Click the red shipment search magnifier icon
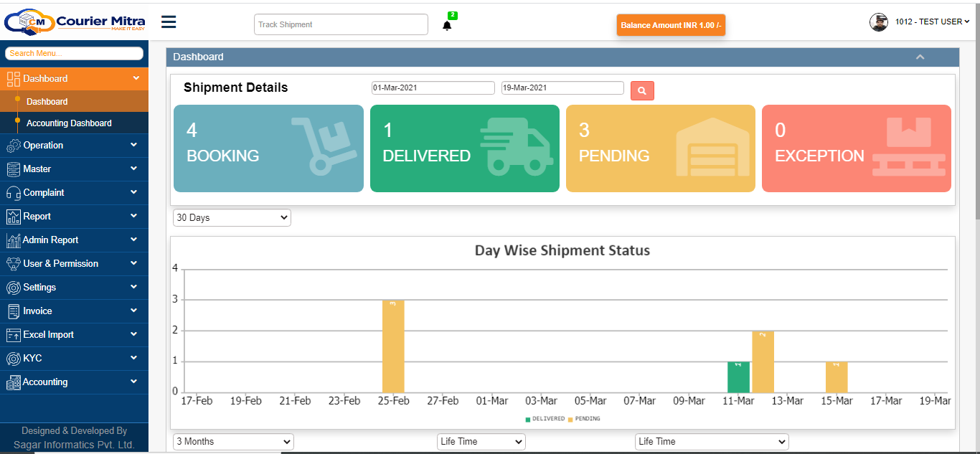The height and width of the screenshot is (454, 980). (x=641, y=90)
